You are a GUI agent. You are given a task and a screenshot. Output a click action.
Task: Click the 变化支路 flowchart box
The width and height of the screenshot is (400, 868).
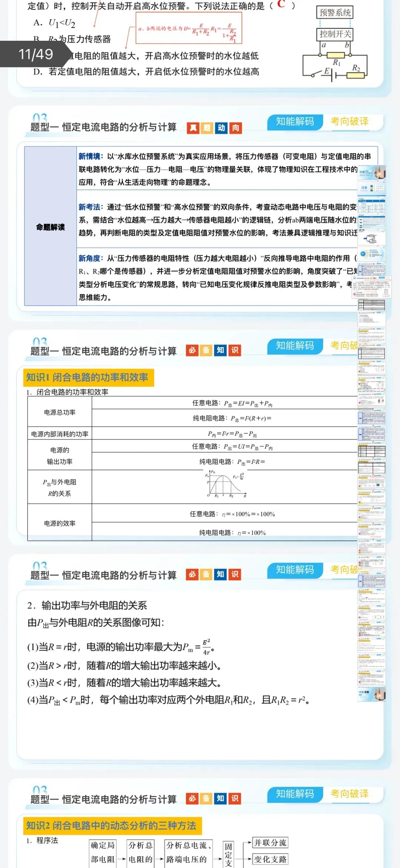tap(270, 859)
